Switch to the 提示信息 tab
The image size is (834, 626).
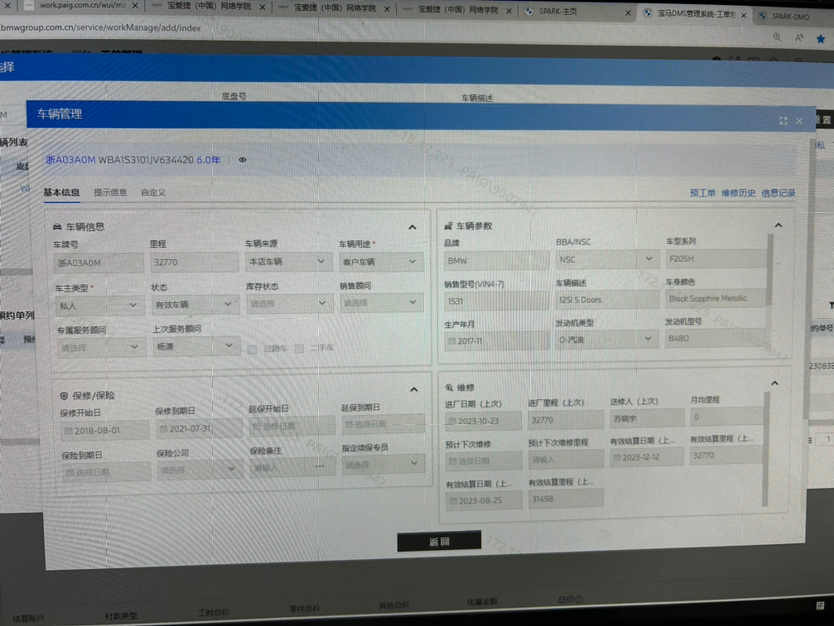pos(110,193)
